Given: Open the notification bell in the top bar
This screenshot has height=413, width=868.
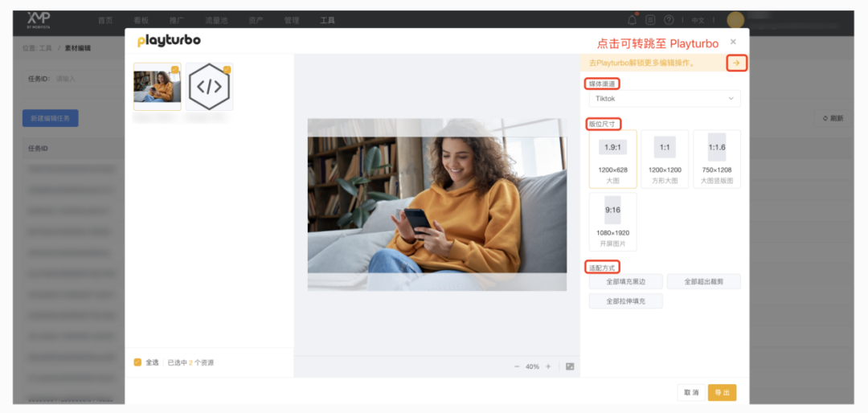Looking at the screenshot, I should 632,20.
